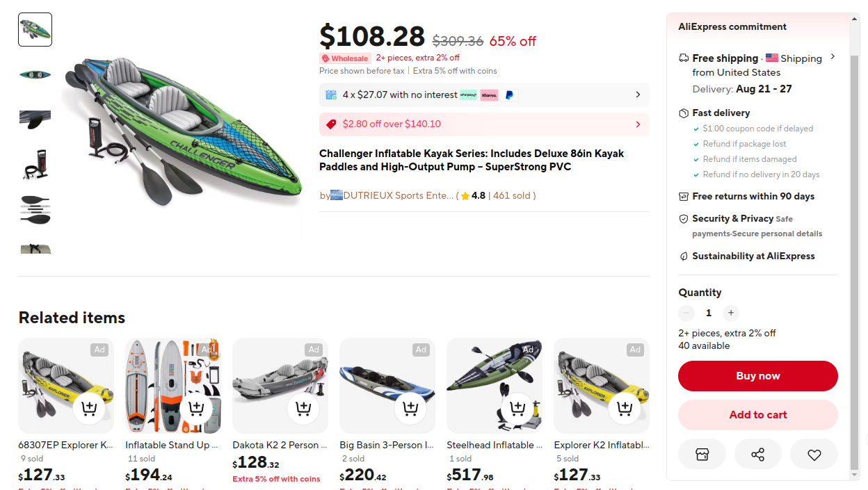The width and height of the screenshot is (868, 490).
Task: Decrease quantity with minus button
Action: coord(686,313)
